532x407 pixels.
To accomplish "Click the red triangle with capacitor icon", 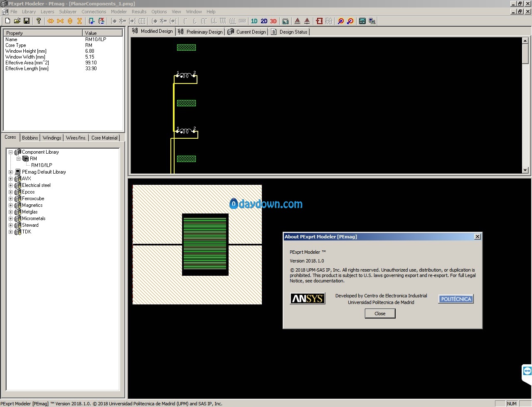I will [x=307, y=21].
